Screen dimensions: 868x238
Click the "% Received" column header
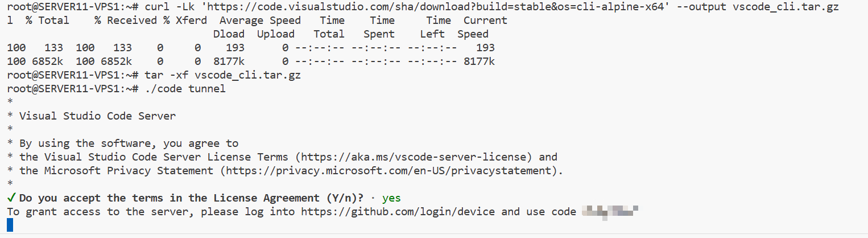tap(126, 20)
